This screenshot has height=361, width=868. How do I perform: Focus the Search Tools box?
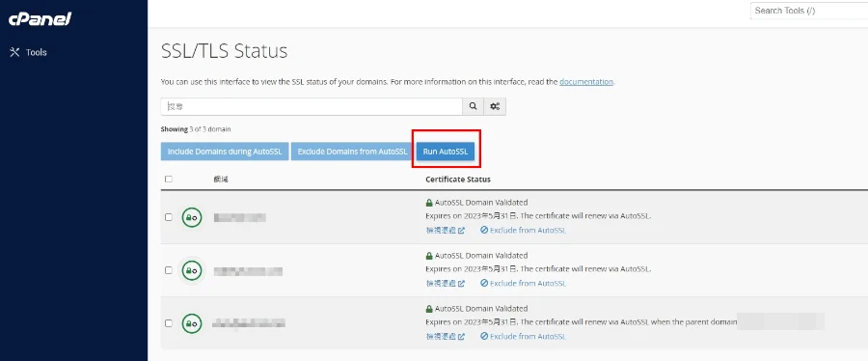[x=809, y=11]
